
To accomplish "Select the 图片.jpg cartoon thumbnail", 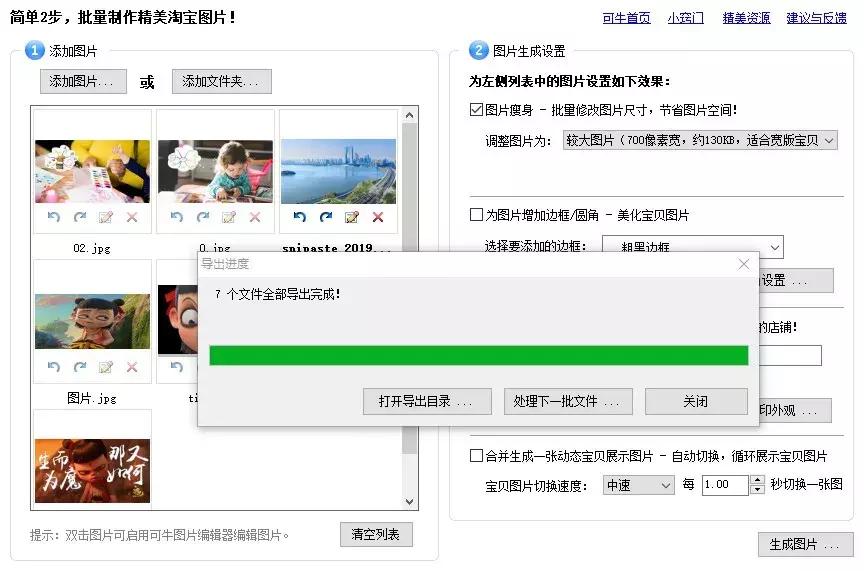I will (93, 321).
